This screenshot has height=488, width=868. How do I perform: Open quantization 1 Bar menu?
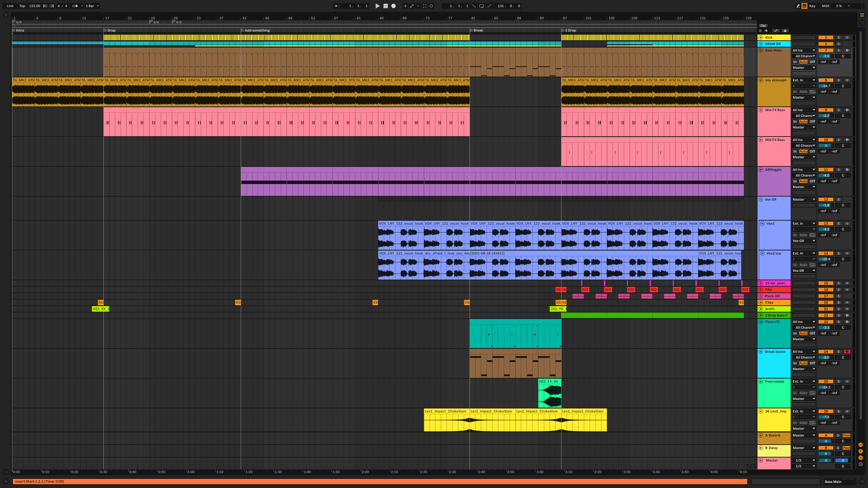point(92,6)
